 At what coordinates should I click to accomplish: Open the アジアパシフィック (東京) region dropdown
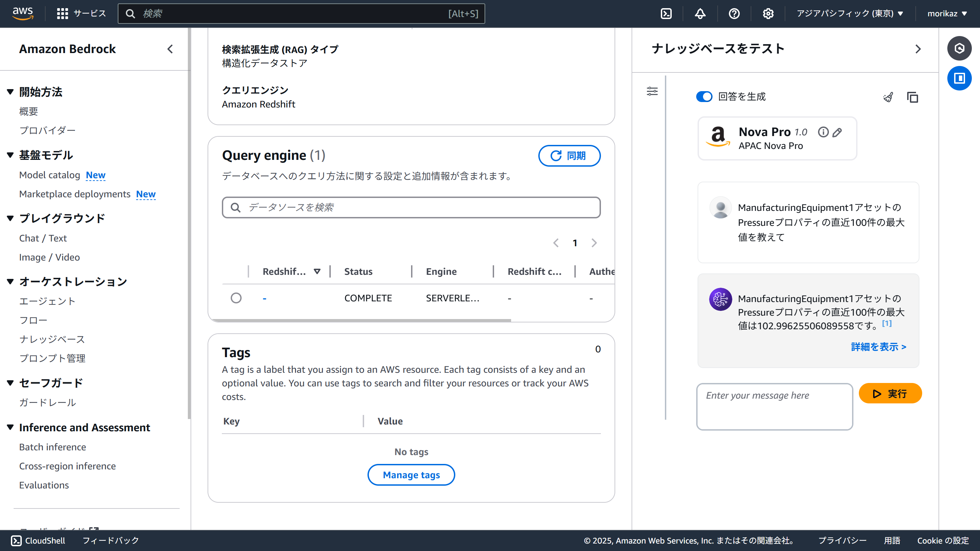(850, 14)
